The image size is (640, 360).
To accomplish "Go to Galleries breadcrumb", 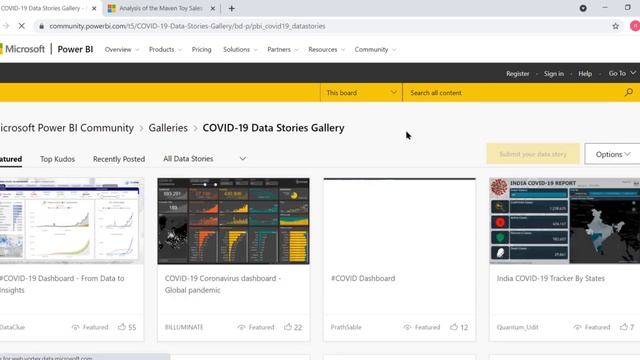I will coord(168,128).
